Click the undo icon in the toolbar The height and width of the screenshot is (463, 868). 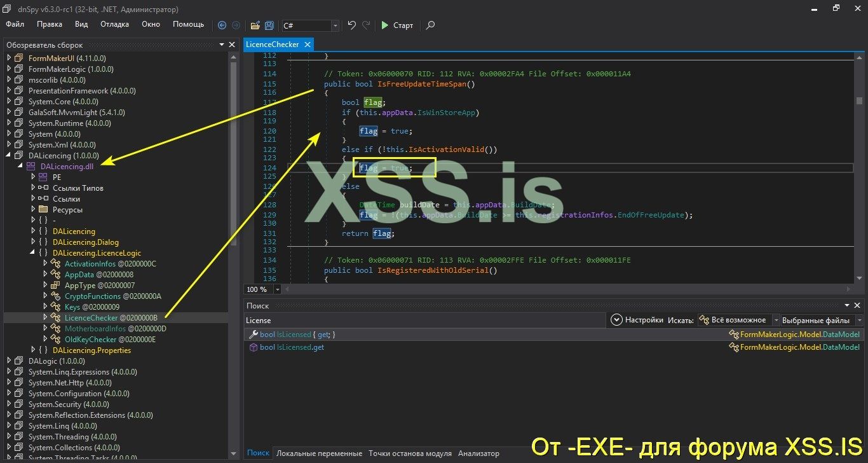[x=351, y=25]
